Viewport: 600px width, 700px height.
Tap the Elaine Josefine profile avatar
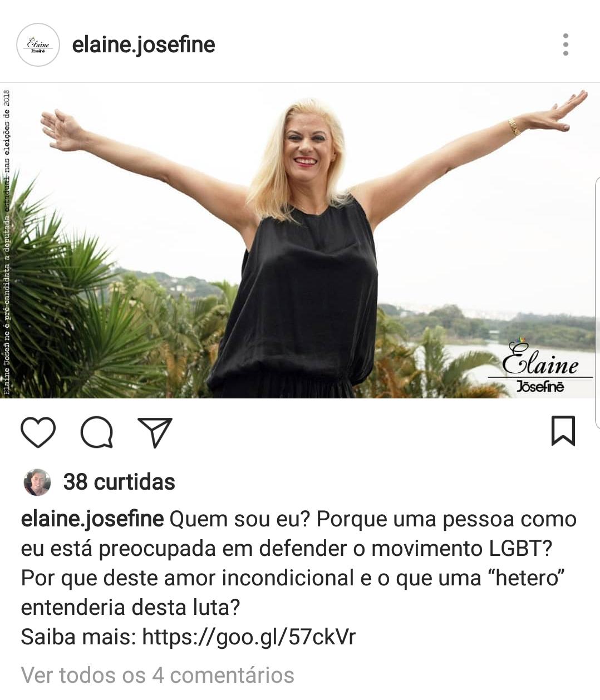click(x=38, y=45)
